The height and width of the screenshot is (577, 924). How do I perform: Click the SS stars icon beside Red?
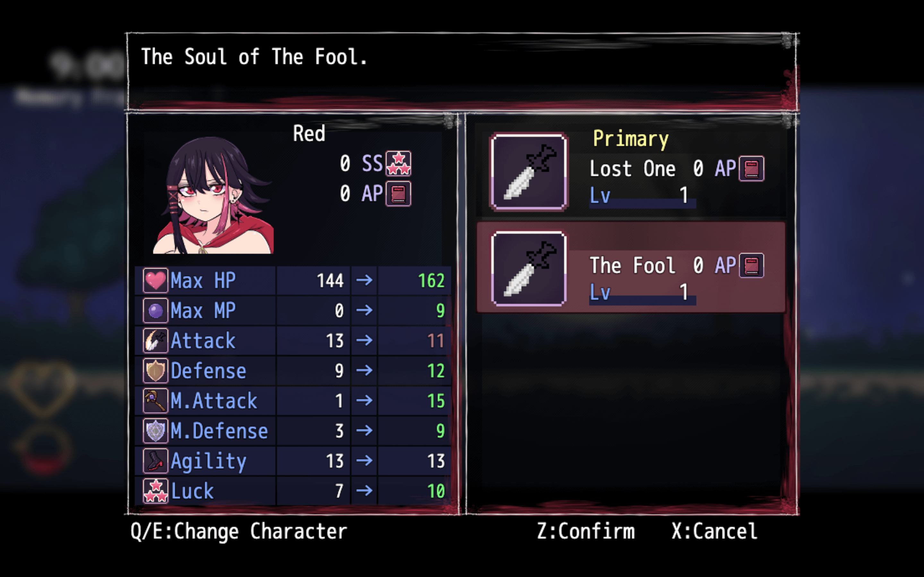[398, 163]
